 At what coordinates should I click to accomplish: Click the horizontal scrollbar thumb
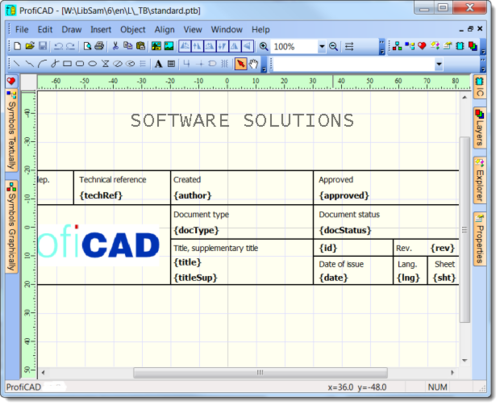click(x=260, y=372)
